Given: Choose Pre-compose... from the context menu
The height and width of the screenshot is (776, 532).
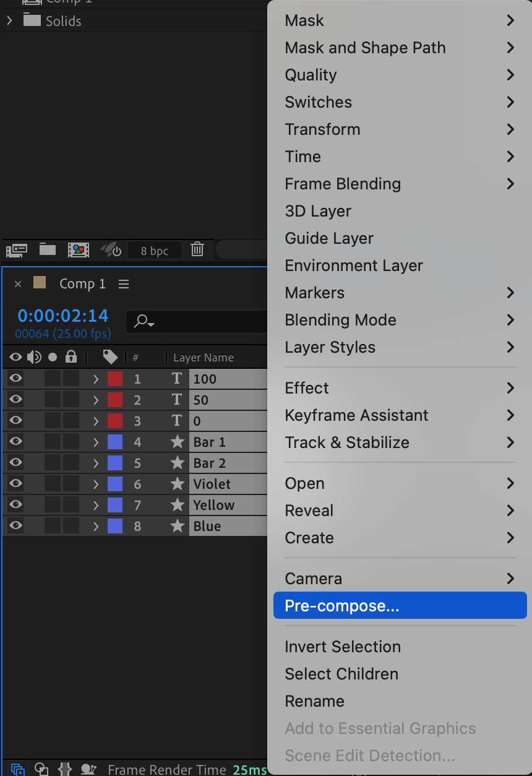Looking at the screenshot, I should [342, 606].
